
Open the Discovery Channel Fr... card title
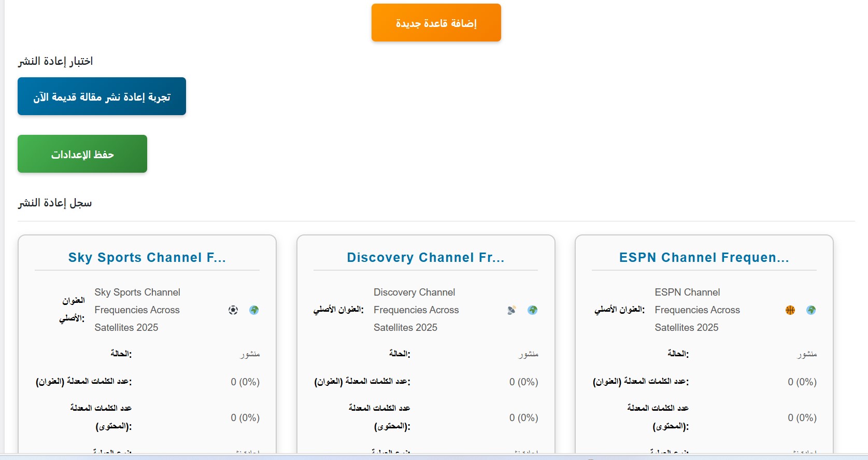click(x=425, y=258)
